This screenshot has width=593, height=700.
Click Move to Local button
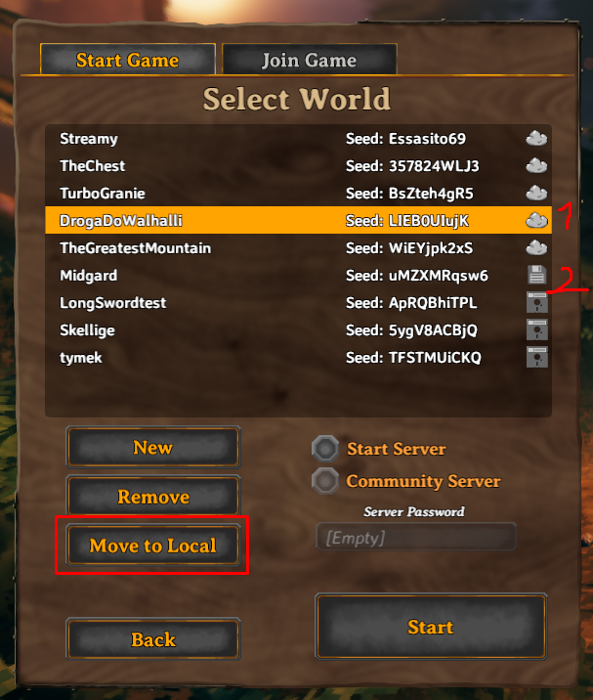click(153, 546)
